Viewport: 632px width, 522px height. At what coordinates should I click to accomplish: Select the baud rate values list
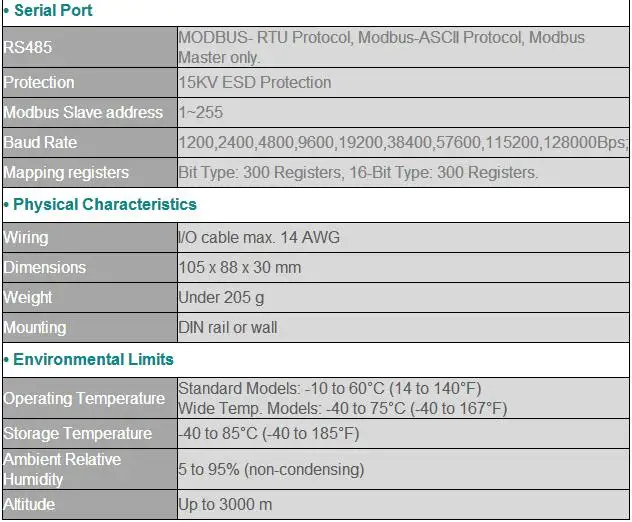pyautogui.click(x=403, y=142)
